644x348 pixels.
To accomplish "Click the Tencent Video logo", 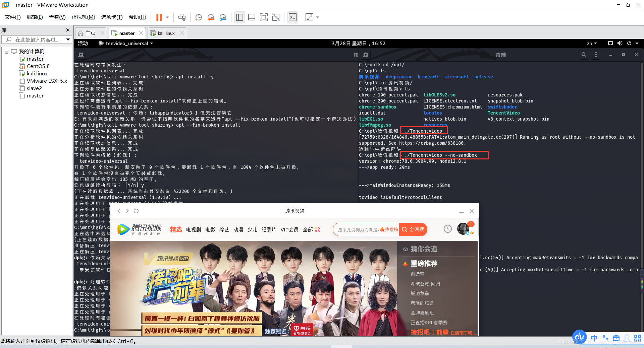I will (x=140, y=229).
